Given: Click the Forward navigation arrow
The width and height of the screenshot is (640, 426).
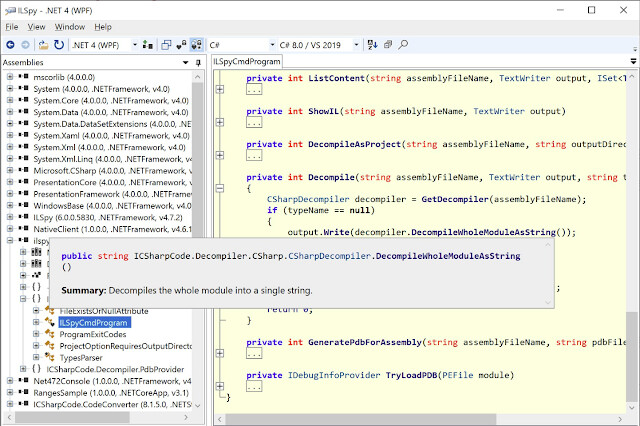Looking at the screenshot, I should [25, 44].
